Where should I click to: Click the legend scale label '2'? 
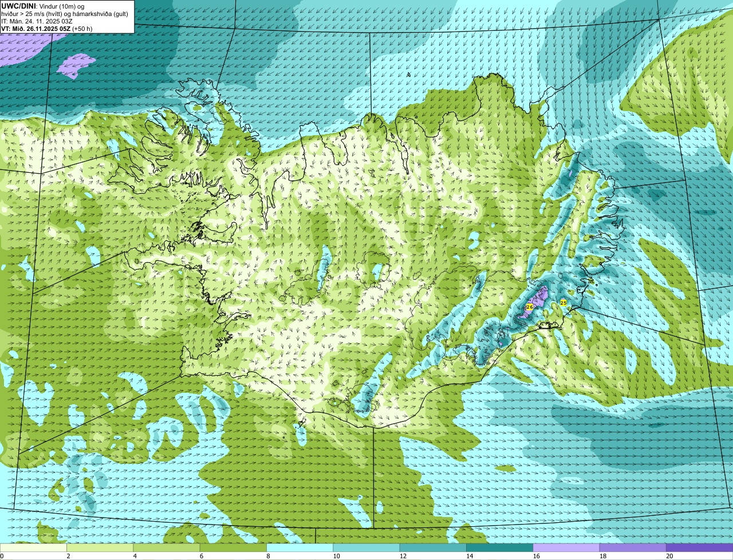tap(68, 556)
